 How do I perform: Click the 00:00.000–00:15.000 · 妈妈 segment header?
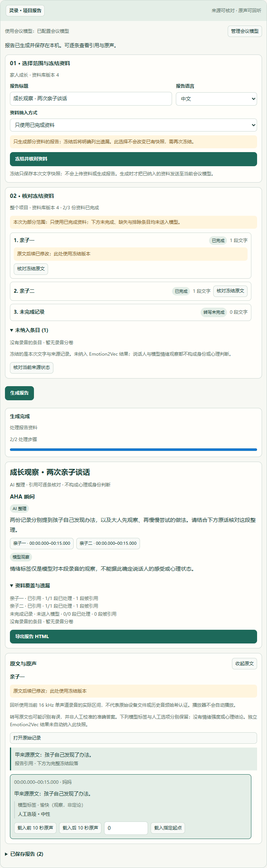[43, 781]
